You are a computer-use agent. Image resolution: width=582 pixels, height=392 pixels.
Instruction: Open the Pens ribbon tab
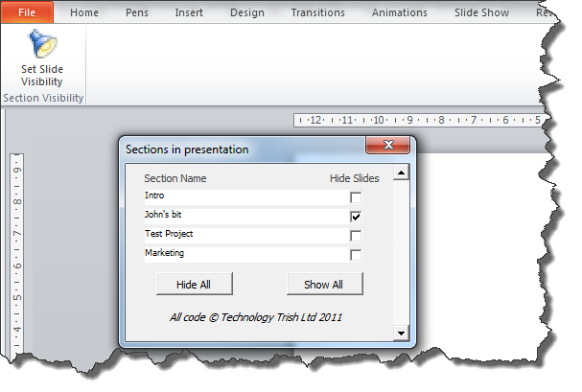pos(135,12)
